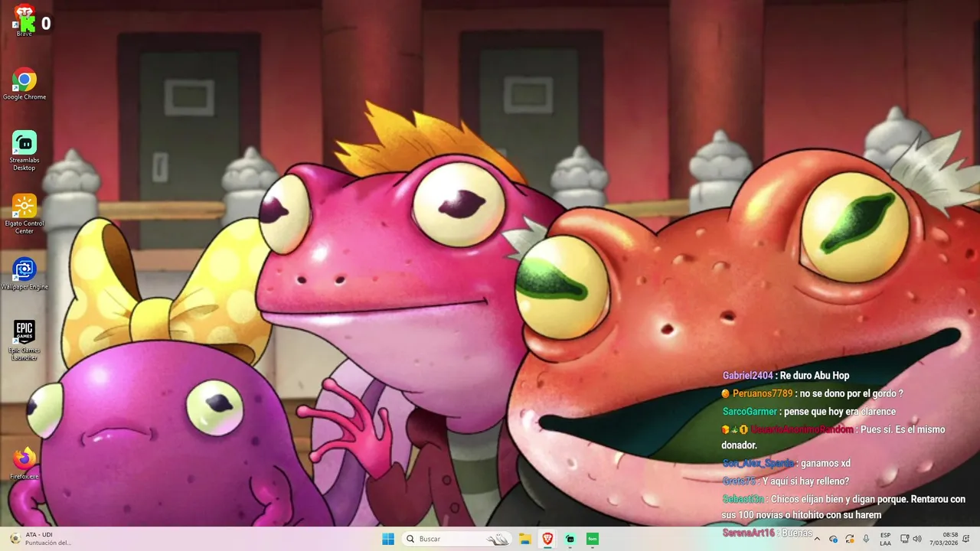Click the microphone tray icon
The width and height of the screenshot is (980, 551).
(x=866, y=539)
